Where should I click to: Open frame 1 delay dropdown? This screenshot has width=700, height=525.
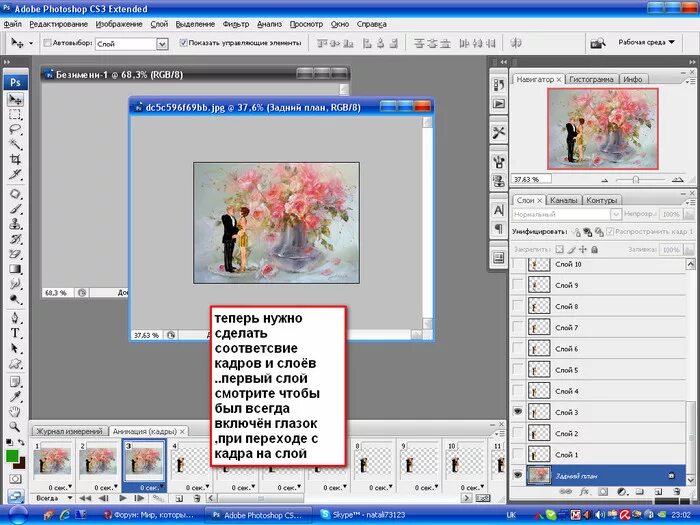[60, 488]
